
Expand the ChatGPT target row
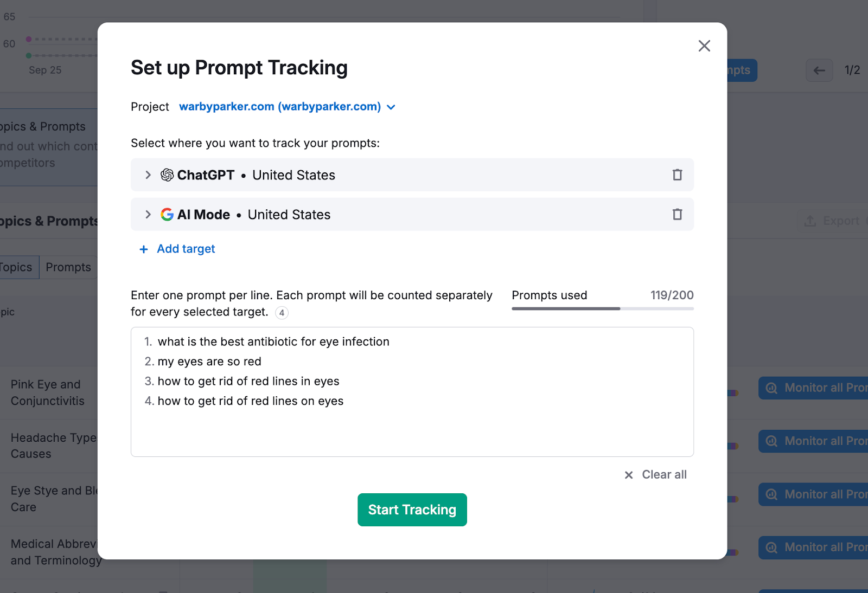point(148,175)
